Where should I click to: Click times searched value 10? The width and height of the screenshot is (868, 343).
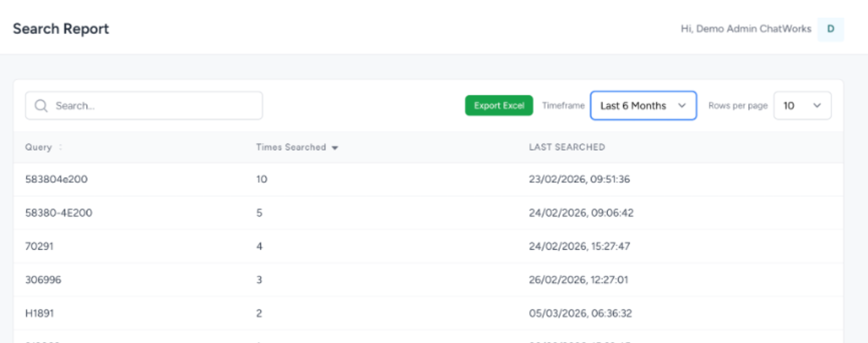262,179
